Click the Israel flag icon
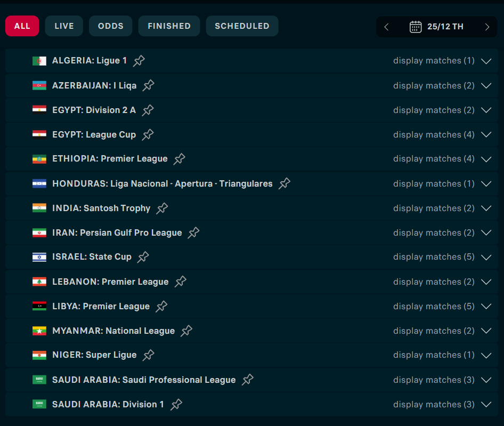Viewport: 504px width, 426px height. [39, 257]
